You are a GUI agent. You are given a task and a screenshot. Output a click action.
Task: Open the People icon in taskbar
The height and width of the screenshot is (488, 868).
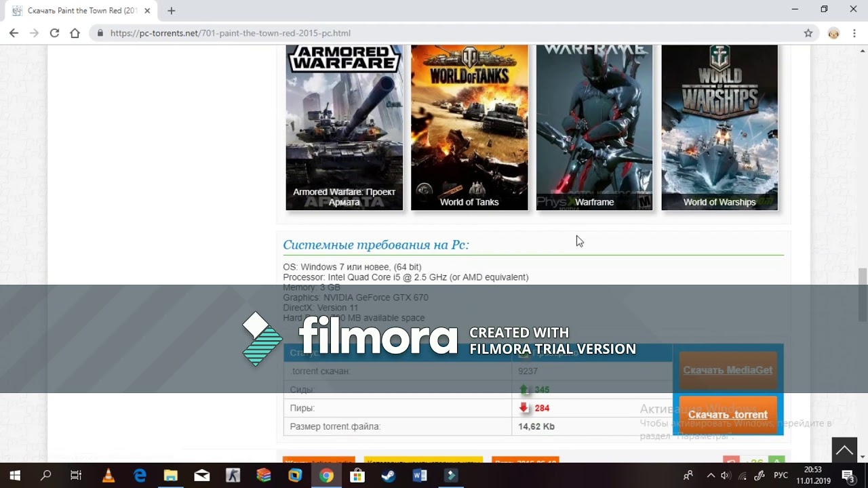688,476
